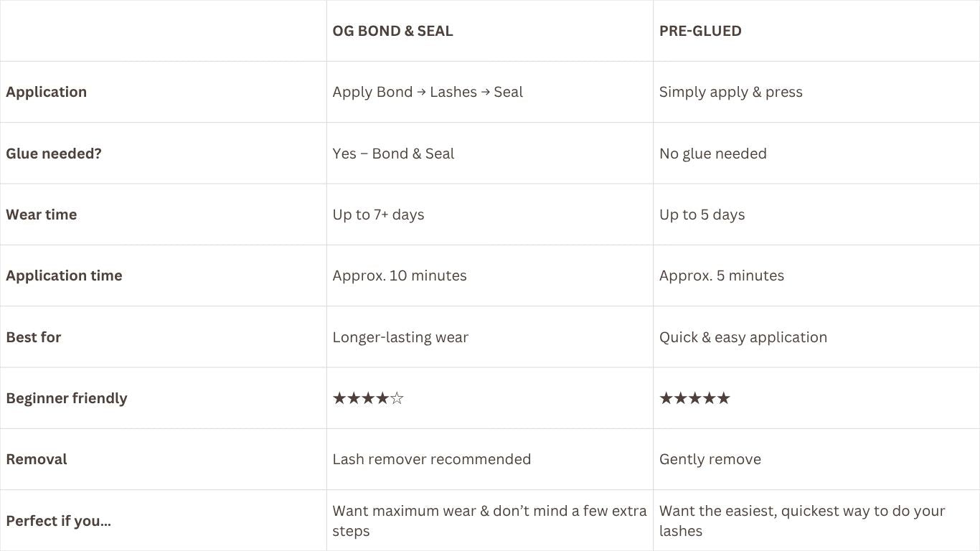Select the five-star beginner friendly rating

pyautogui.click(x=694, y=398)
